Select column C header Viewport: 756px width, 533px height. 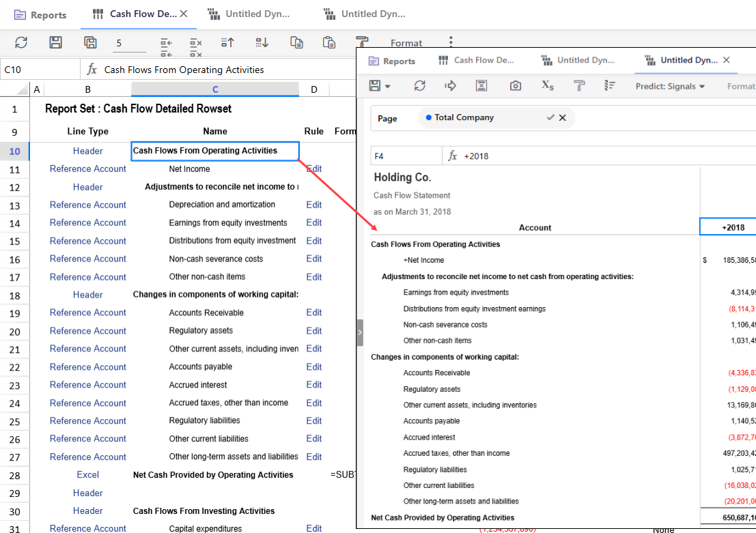coord(215,89)
